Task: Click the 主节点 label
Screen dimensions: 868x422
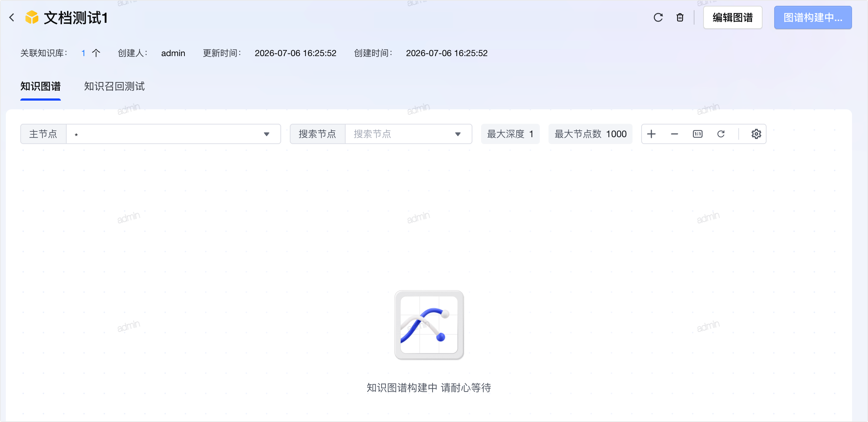Action: point(43,134)
